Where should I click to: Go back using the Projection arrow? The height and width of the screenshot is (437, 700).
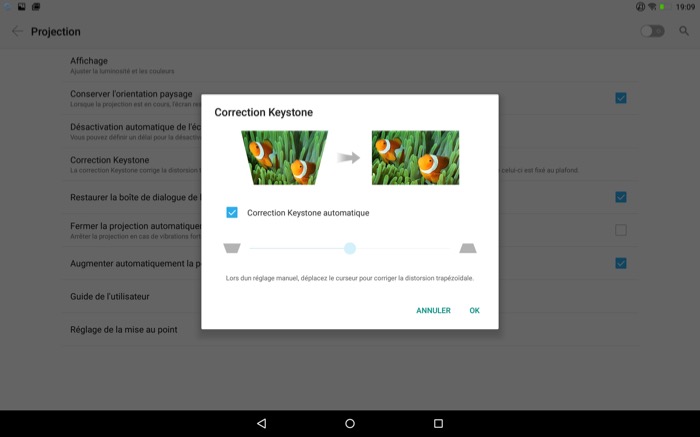(17, 31)
